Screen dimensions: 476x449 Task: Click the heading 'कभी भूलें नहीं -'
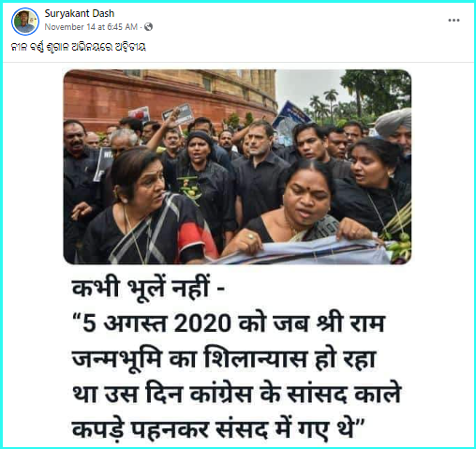148,288
